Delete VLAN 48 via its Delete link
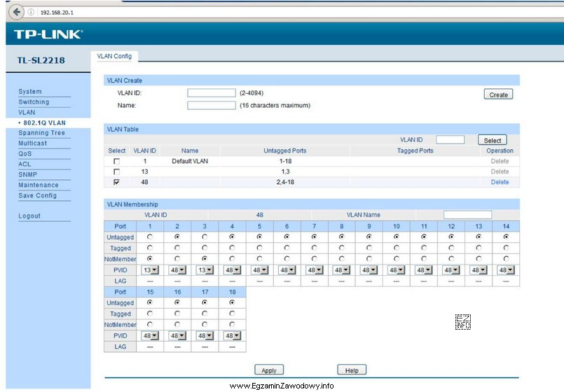Image resolution: width=564 pixels, height=392 pixels. pyautogui.click(x=500, y=182)
